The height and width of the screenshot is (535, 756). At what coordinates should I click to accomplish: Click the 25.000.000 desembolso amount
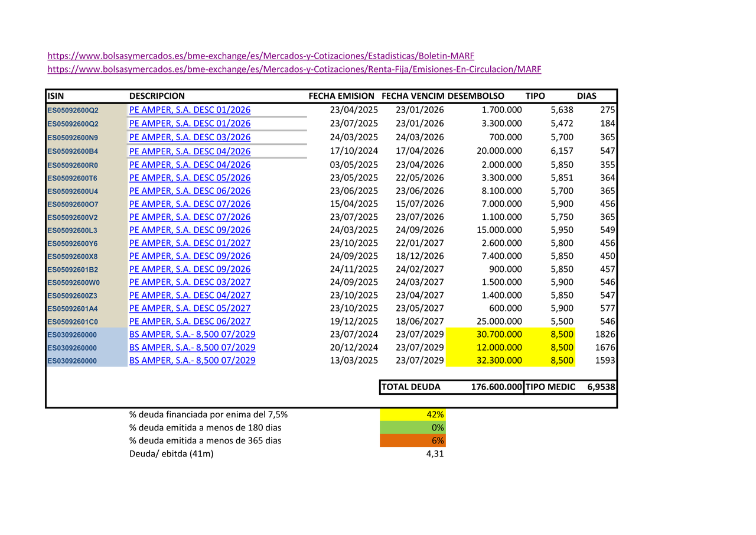pyautogui.click(x=499, y=322)
